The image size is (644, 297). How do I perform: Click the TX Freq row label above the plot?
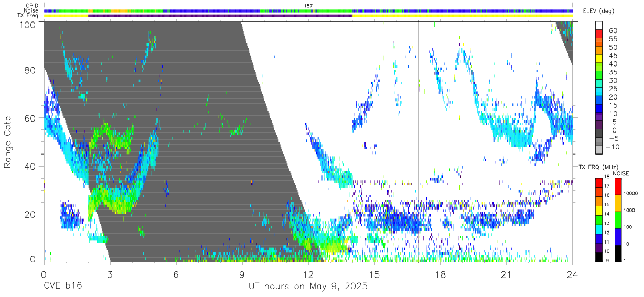point(28,15)
